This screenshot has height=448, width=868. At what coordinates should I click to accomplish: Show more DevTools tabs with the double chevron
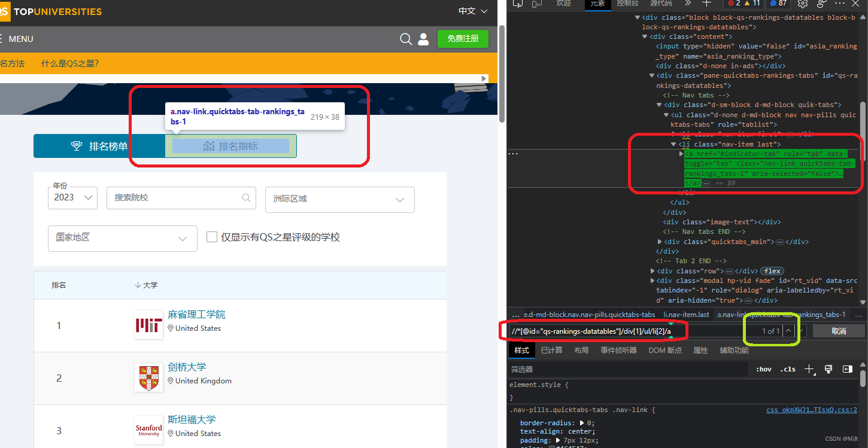click(x=687, y=3)
